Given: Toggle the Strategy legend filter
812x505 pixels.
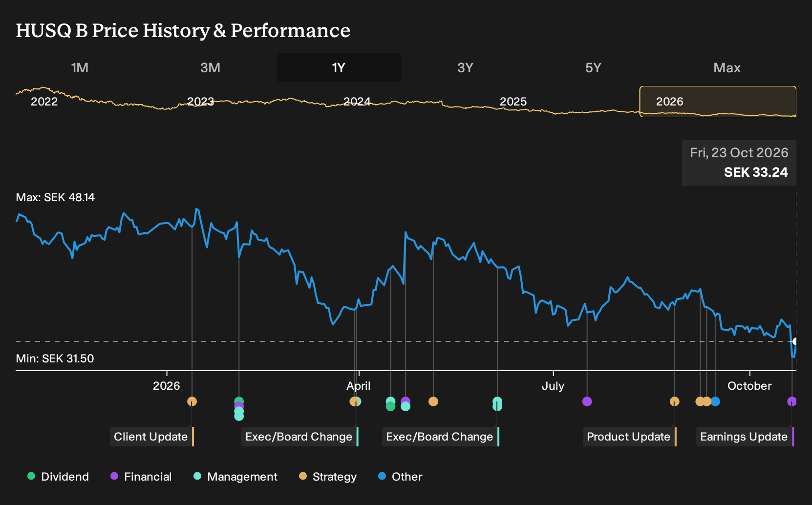Looking at the screenshot, I should (328, 477).
